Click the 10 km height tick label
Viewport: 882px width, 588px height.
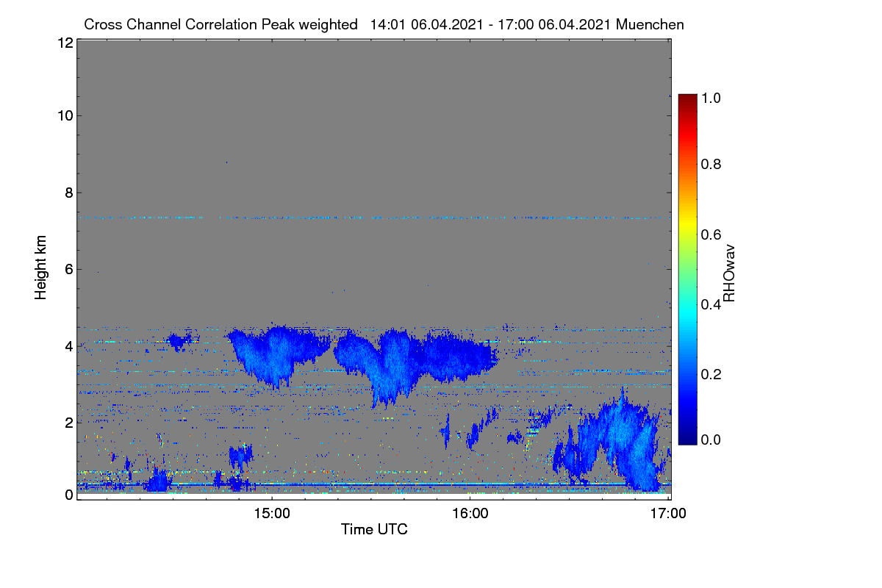[64, 115]
